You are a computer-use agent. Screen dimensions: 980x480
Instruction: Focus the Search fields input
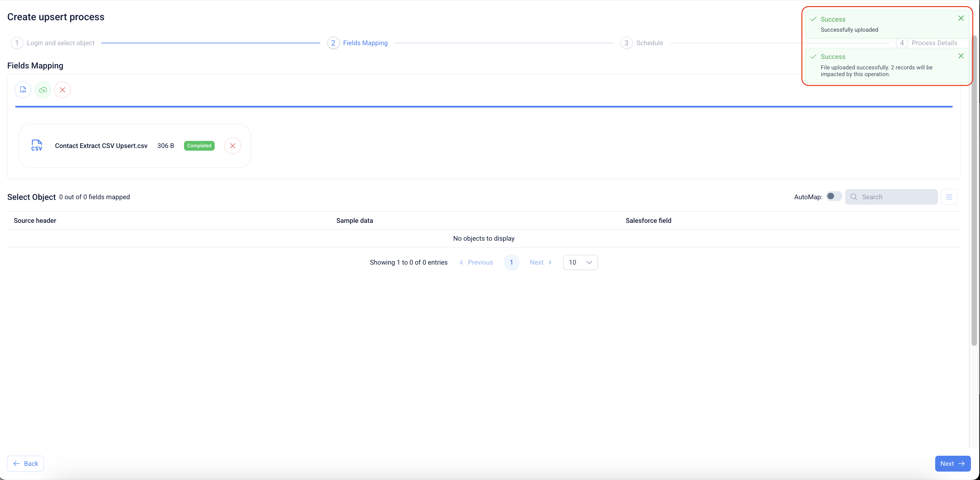coord(896,197)
